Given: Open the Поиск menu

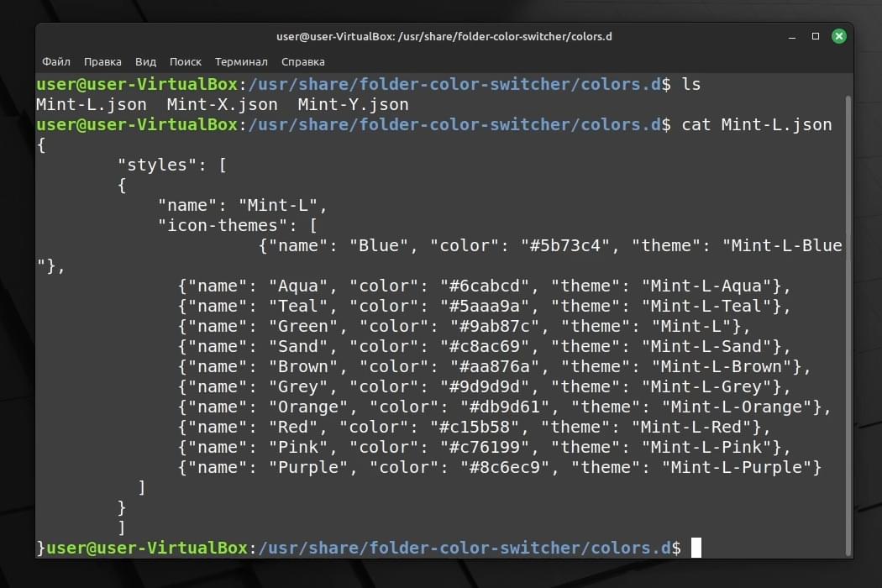Looking at the screenshot, I should 185,62.
